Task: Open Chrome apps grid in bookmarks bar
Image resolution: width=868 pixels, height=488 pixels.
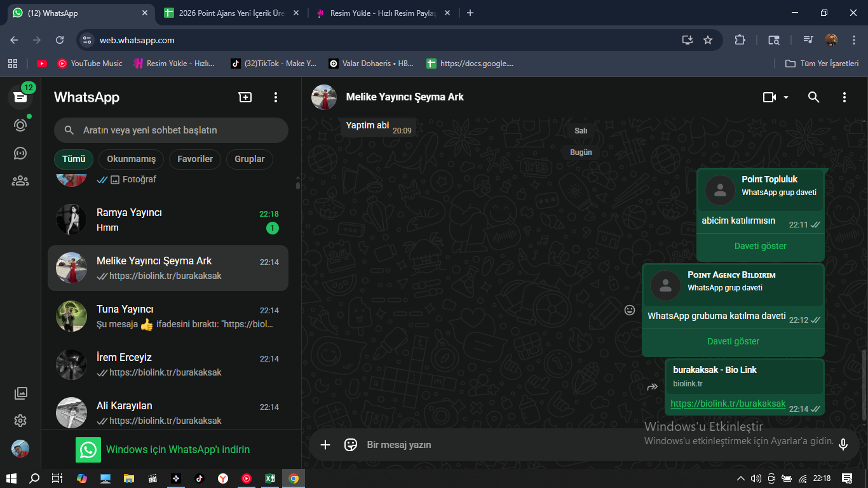Action: coord(13,64)
